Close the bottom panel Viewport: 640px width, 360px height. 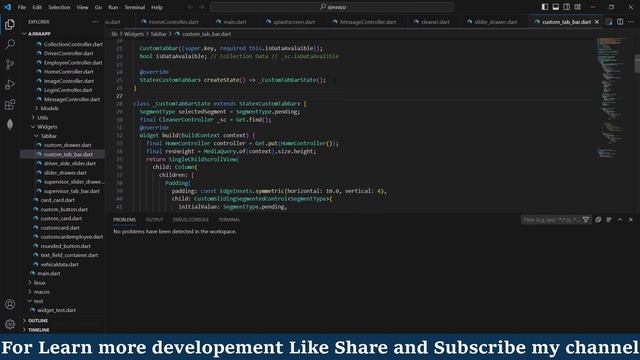click(631, 220)
